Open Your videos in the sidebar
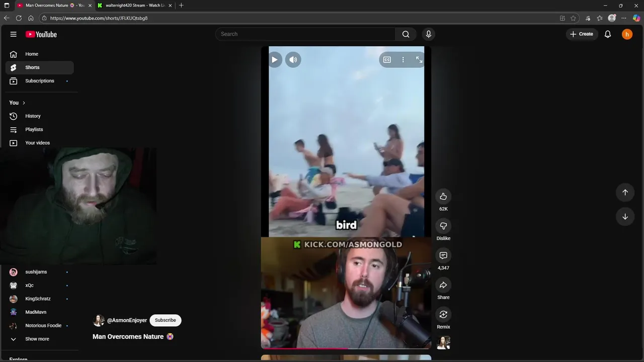Screen dimensions: 644x362 [x=40, y=143]
